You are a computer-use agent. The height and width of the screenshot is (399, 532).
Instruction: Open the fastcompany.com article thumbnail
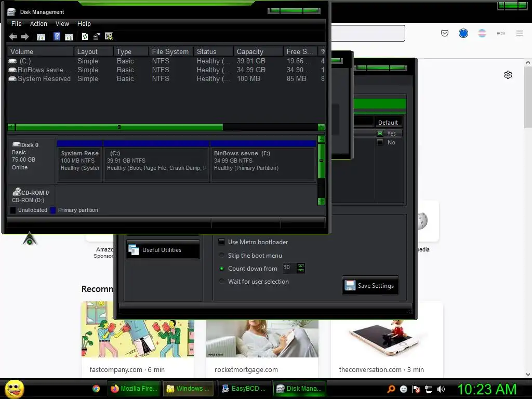(x=137, y=329)
